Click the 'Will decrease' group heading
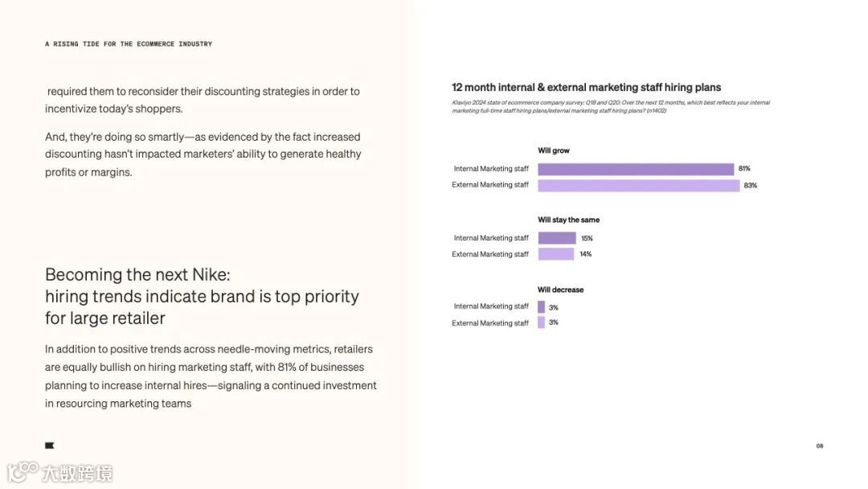 pyautogui.click(x=560, y=290)
